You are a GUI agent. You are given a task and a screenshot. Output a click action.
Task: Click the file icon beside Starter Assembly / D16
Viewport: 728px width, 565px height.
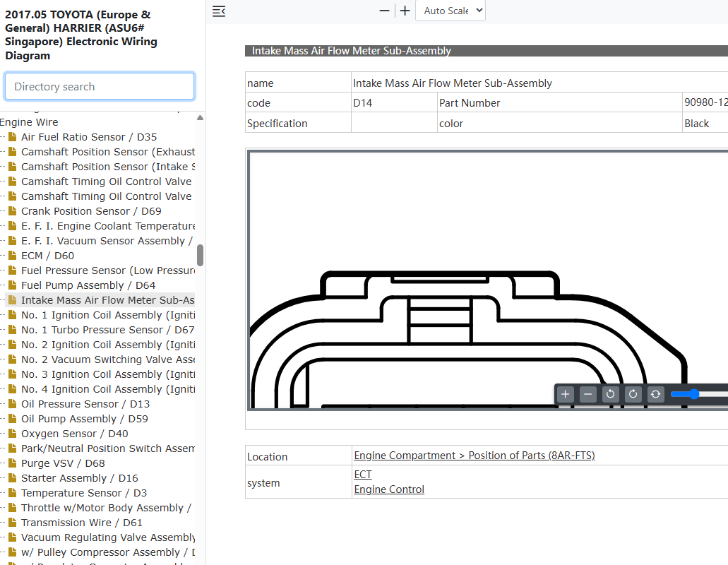[13, 477]
